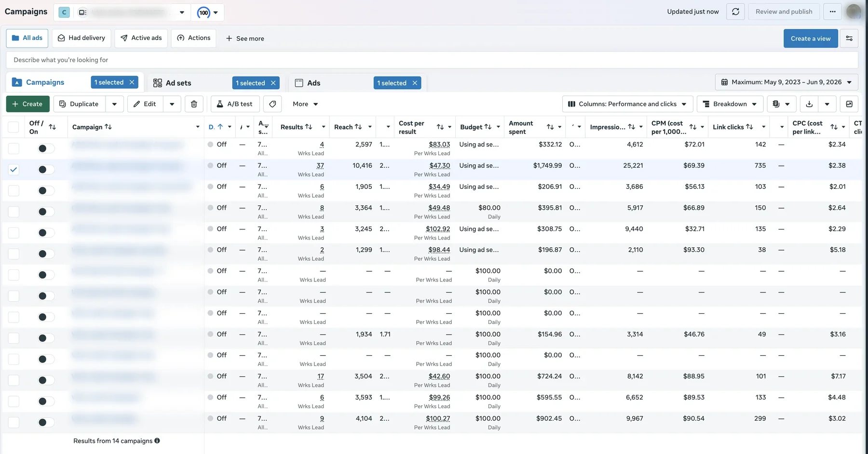This screenshot has width=868, height=454.
Task: Toggle on the campaign with $308.75 spent
Action: [x=46, y=233]
